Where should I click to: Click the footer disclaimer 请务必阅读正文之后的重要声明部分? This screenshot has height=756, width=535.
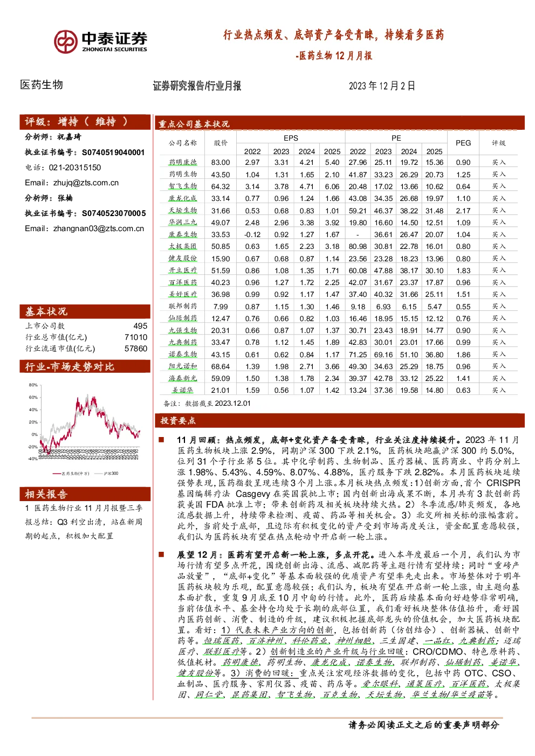coord(424,725)
